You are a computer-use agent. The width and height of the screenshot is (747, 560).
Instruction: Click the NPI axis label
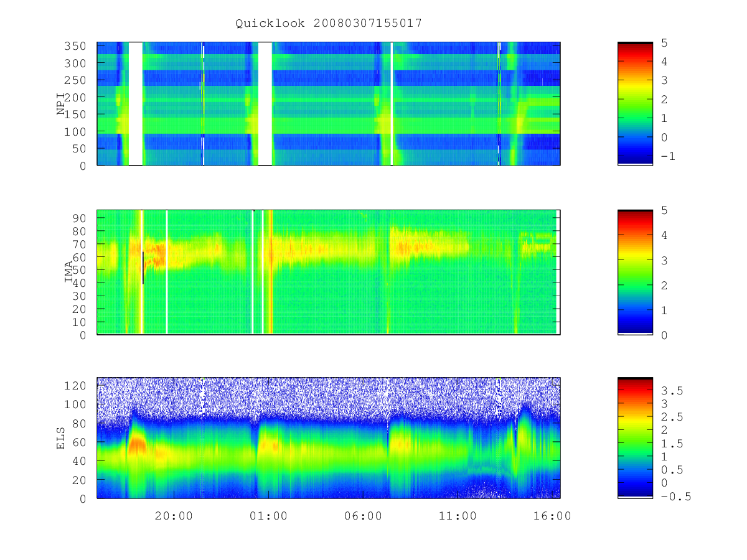61,103
